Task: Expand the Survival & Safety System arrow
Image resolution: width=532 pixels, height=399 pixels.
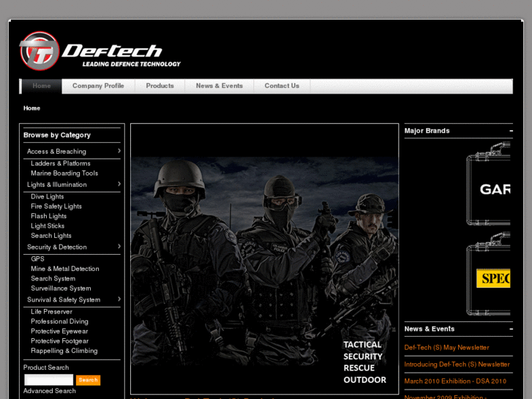Action: click(119, 299)
